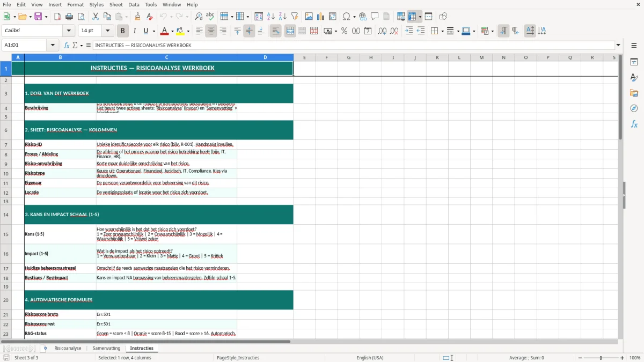Click the Sort Descending icon

[x=282, y=17]
